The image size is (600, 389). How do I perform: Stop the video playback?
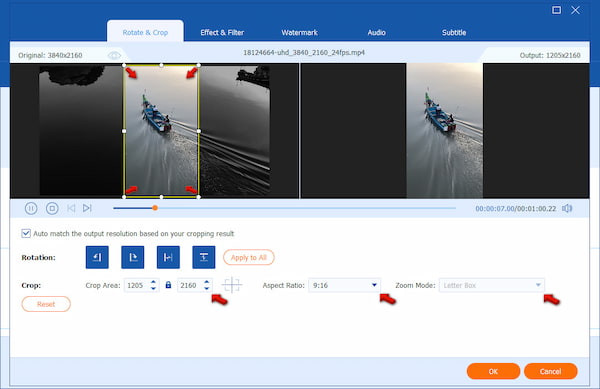(52, 208)
